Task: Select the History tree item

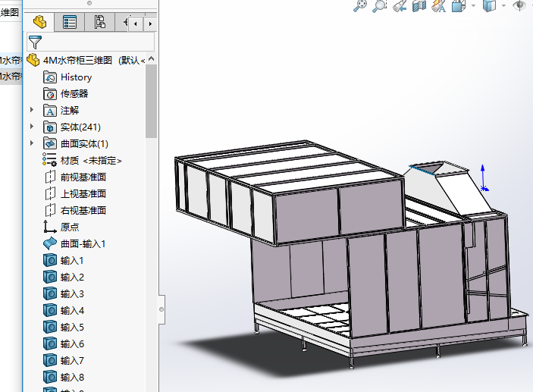Action: [76, 77]
